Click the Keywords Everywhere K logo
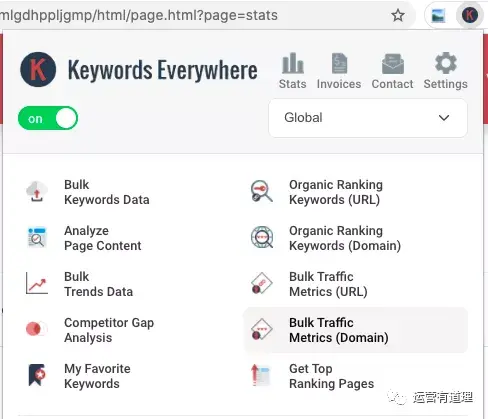The image size is (488, 419). [x=38, y=69]
